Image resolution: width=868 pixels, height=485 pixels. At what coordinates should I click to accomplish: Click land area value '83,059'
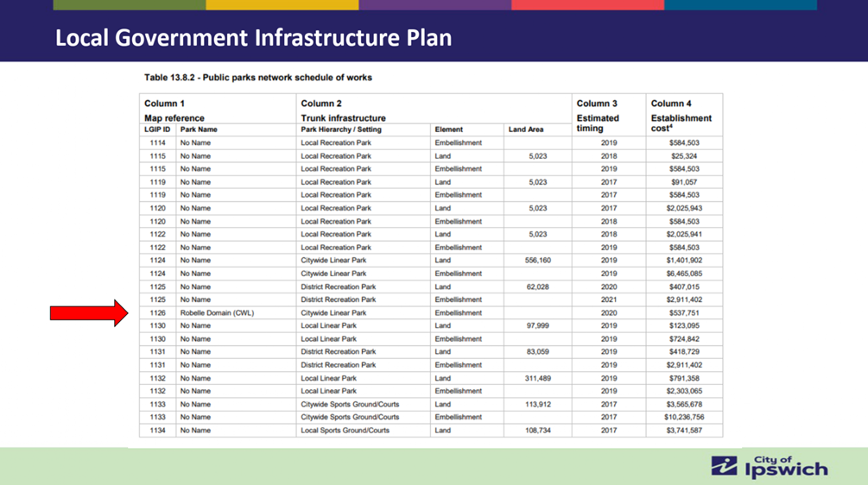(538, 352)
